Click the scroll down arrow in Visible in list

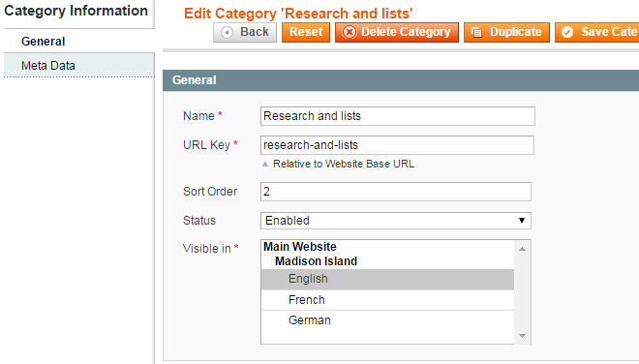(x=523, y=336)
